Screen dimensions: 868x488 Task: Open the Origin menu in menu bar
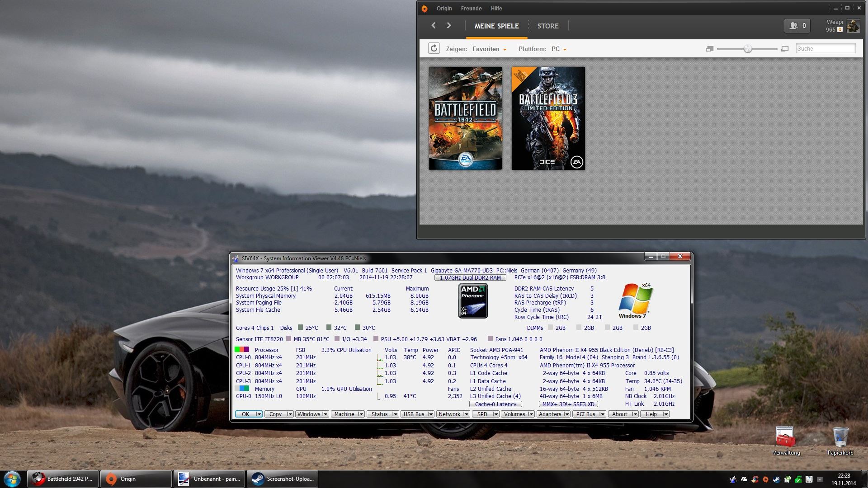click(444, 9)
